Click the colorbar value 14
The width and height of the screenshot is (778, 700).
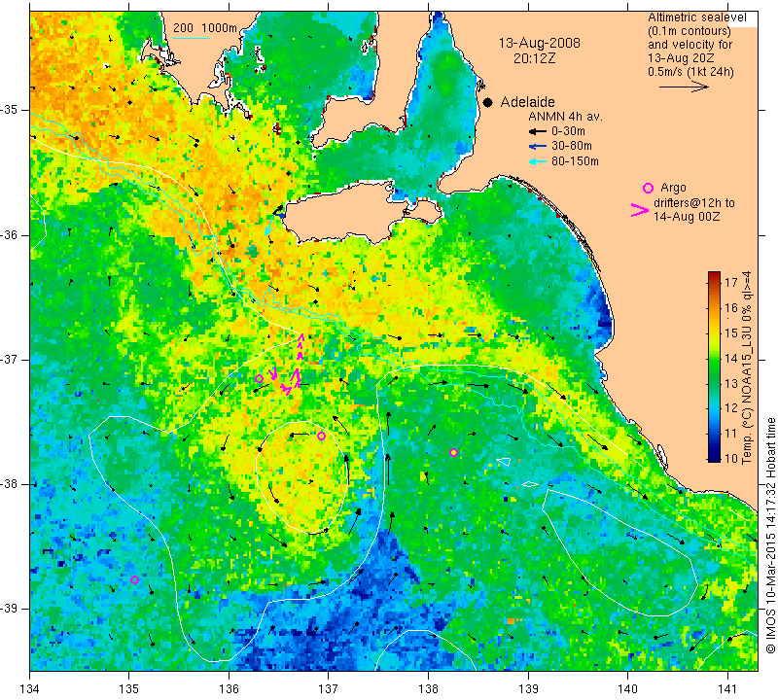[731, 358]
